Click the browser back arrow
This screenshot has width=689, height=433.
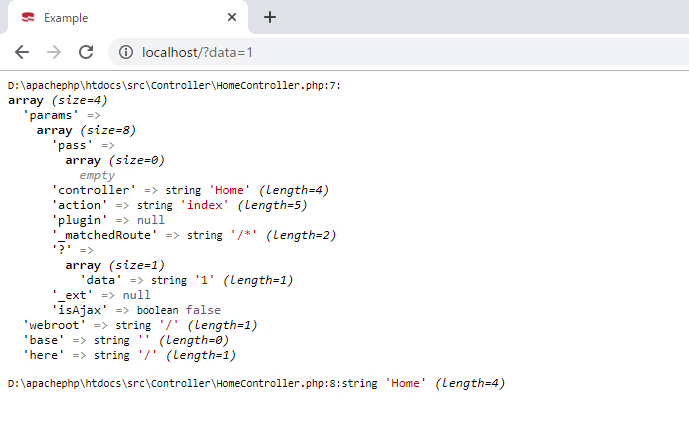pyautogui.click(x=22, y=52)
